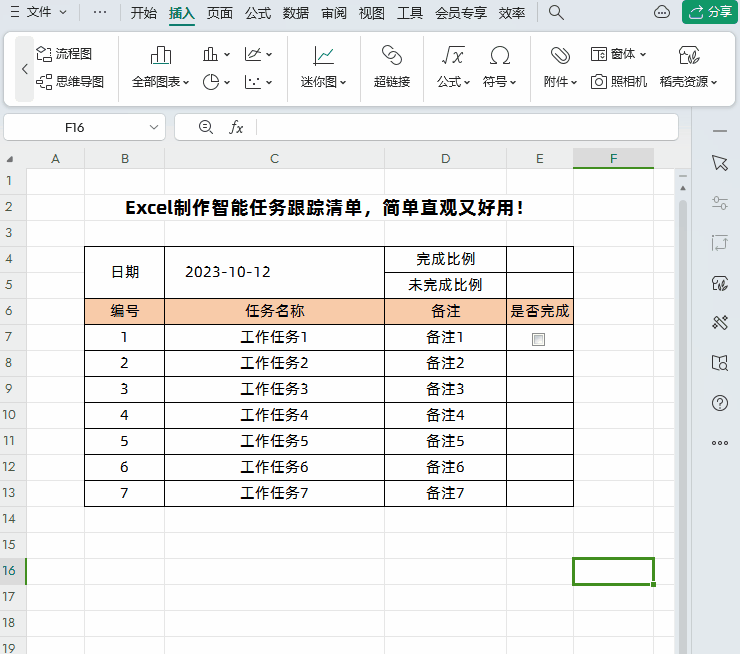Open the 文件 file menu
Image resolution: width=740 pixels, height=654 pixels.
pos(39,12)
